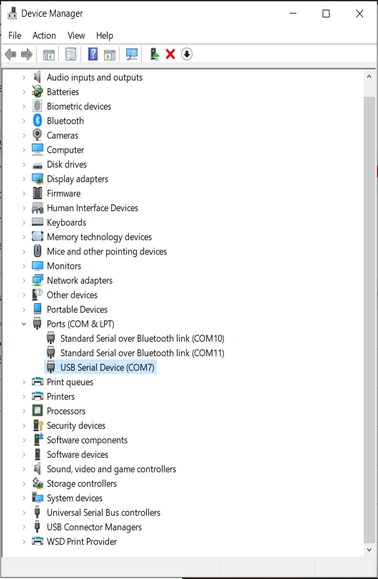The height and width of the screenshot is (579, 378).
Task: Expand Universal Serial Bus controllers chevron
Action: [x=24, y=512]
